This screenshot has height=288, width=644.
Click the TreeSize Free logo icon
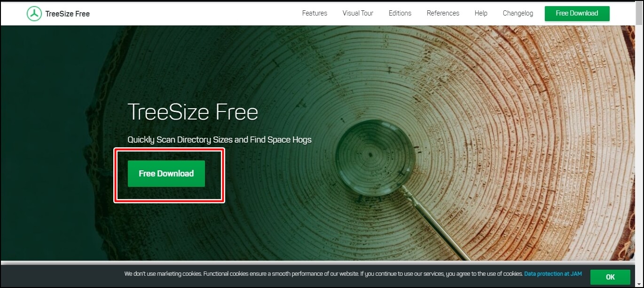(34, 14)
